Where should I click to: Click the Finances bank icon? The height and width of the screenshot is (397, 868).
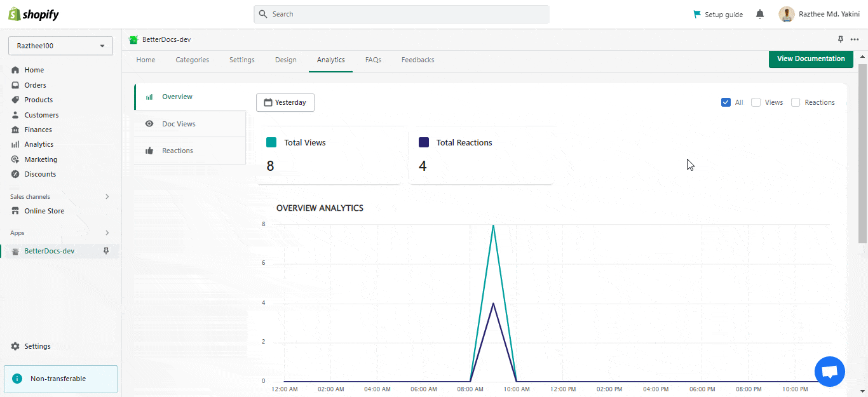click(15, 130)
